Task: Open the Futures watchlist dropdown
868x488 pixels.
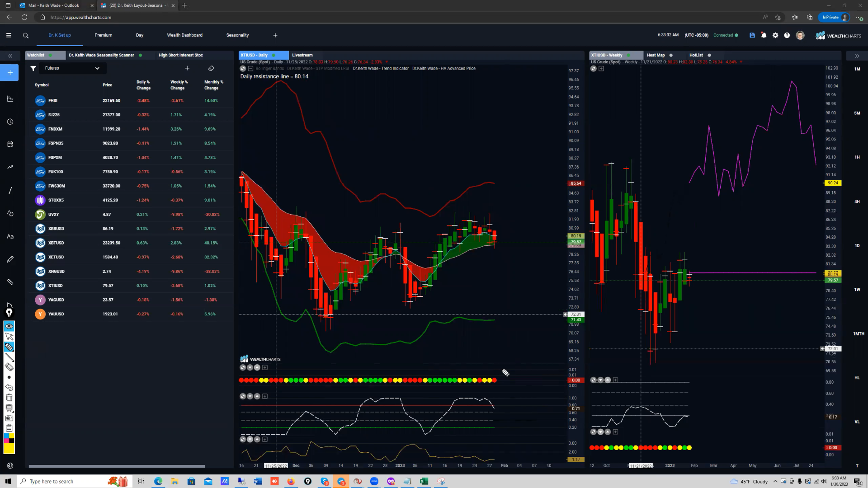Action: pos(72,68)
